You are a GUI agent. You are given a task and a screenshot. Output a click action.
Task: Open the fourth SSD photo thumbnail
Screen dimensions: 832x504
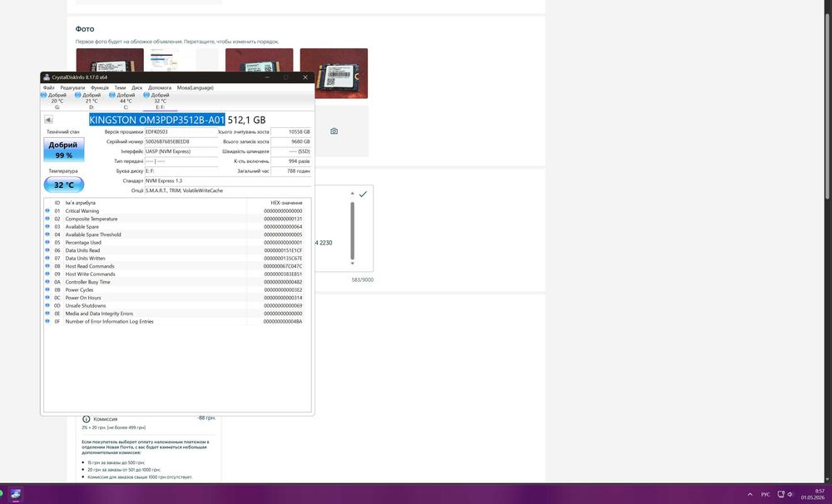click(334, 73)
